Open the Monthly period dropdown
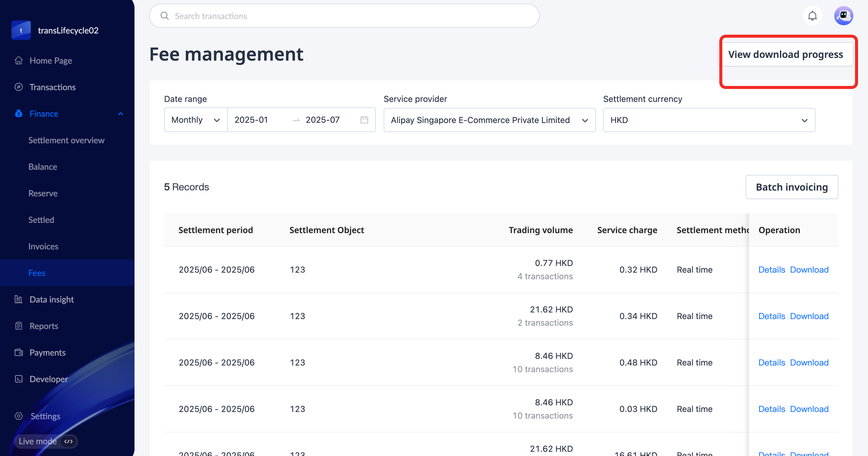The width and height of the screenshot is (868, 456). coord(195,120)
